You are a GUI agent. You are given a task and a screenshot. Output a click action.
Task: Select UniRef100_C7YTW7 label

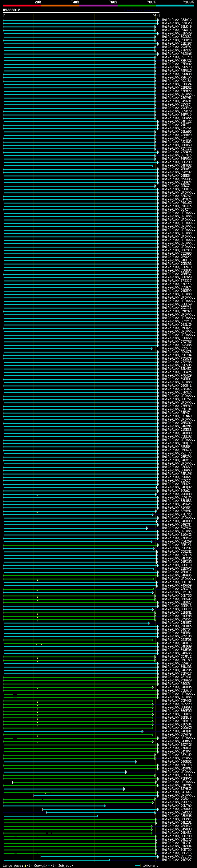click(177, 592)
